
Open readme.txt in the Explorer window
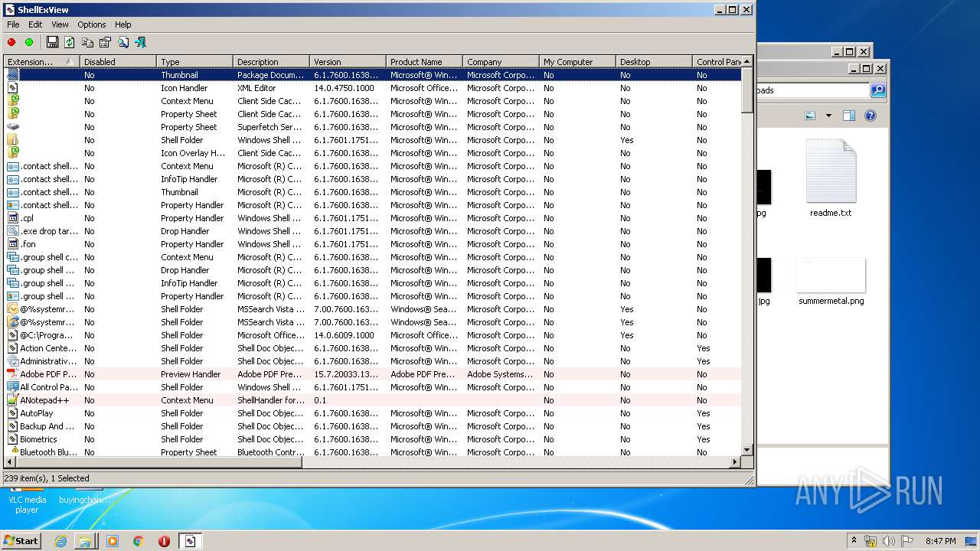[x=831, y=178]
